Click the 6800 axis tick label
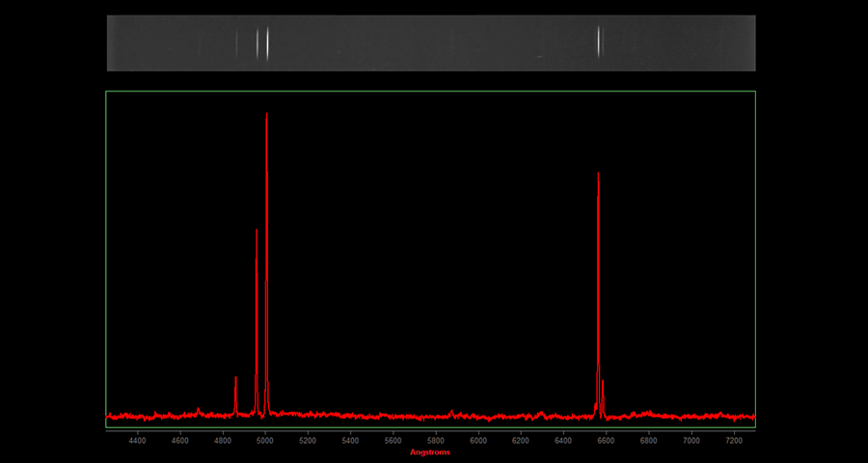This screenshot has width=868, height=463. pos(648,440)
